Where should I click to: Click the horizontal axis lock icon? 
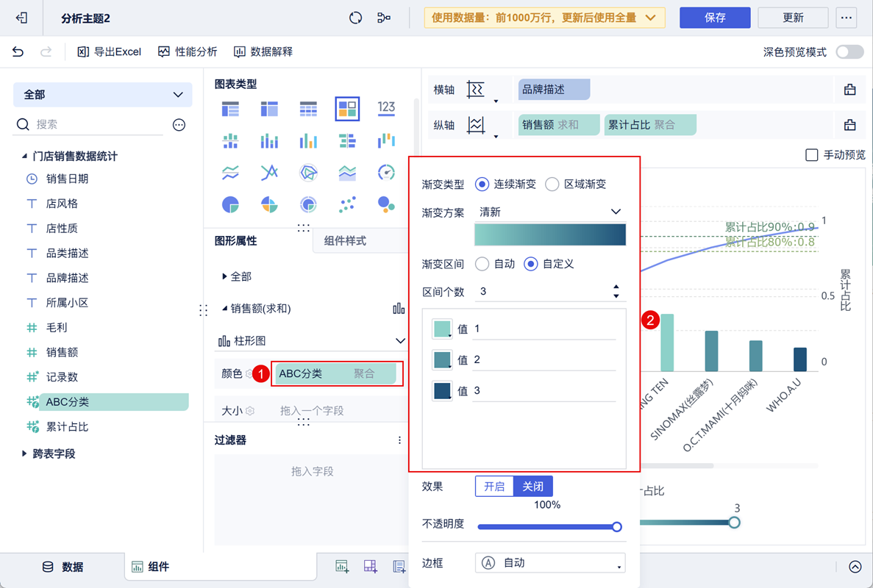coord(849,90)
